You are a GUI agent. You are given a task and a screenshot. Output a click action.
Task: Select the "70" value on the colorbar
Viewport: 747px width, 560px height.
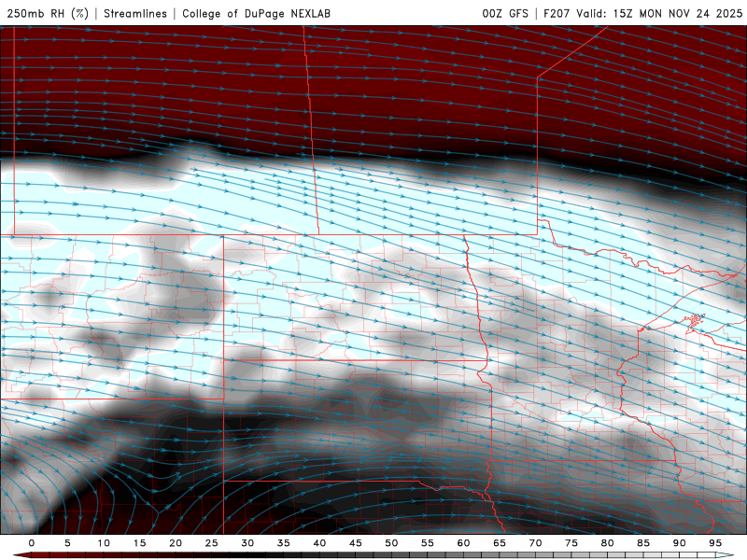pos(535,543)
